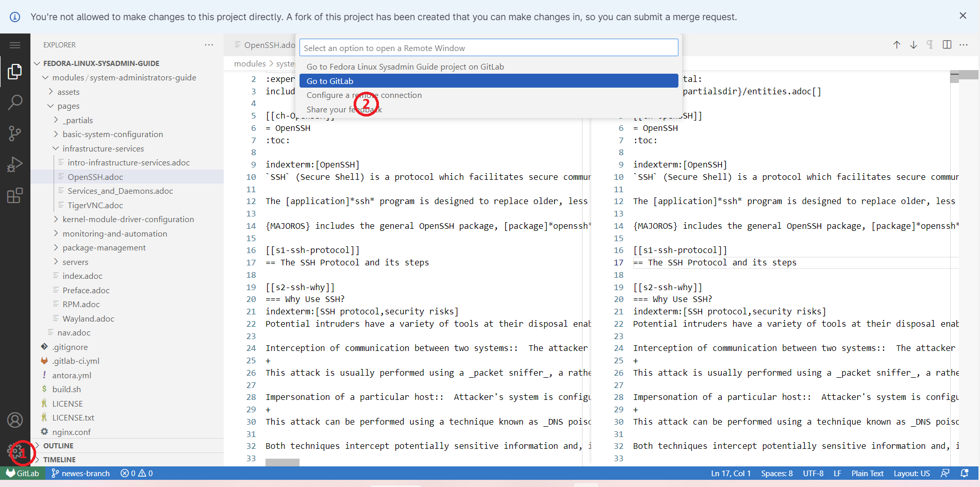Select Go to Fedora Linux Sysadmin Guide project
Viewport: 980px width, 487px height.
[489, 66]
